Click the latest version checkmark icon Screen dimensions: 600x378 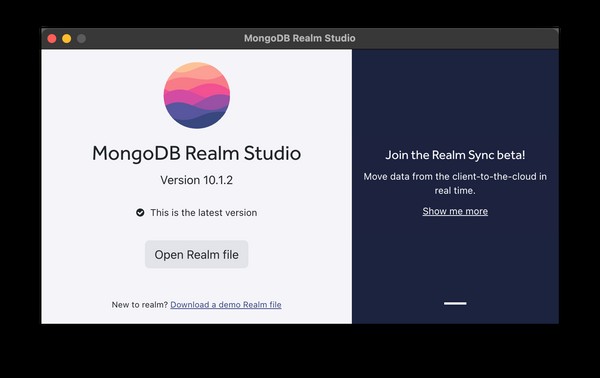click(140, 212)
